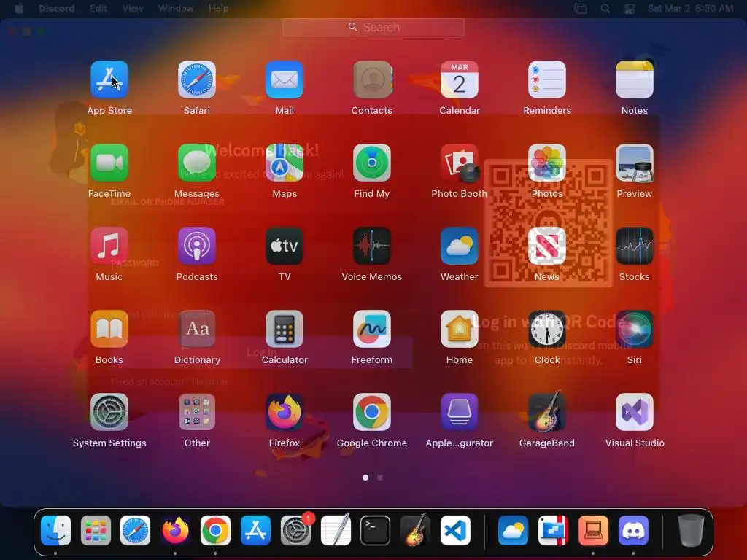Screen dimensions: 747x560
Task: Open App Store from Launchpad grid
Action: (x=109, y=79)
